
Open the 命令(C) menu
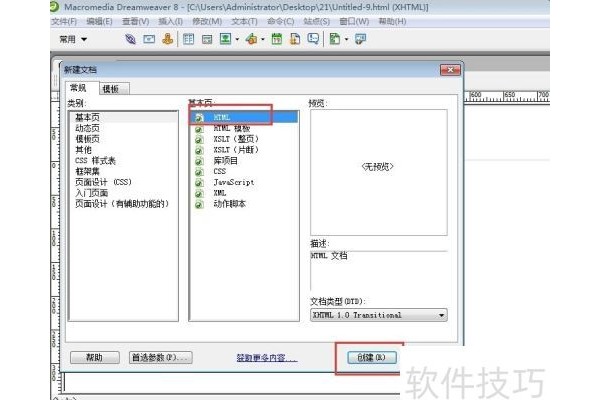coord(280,21)
